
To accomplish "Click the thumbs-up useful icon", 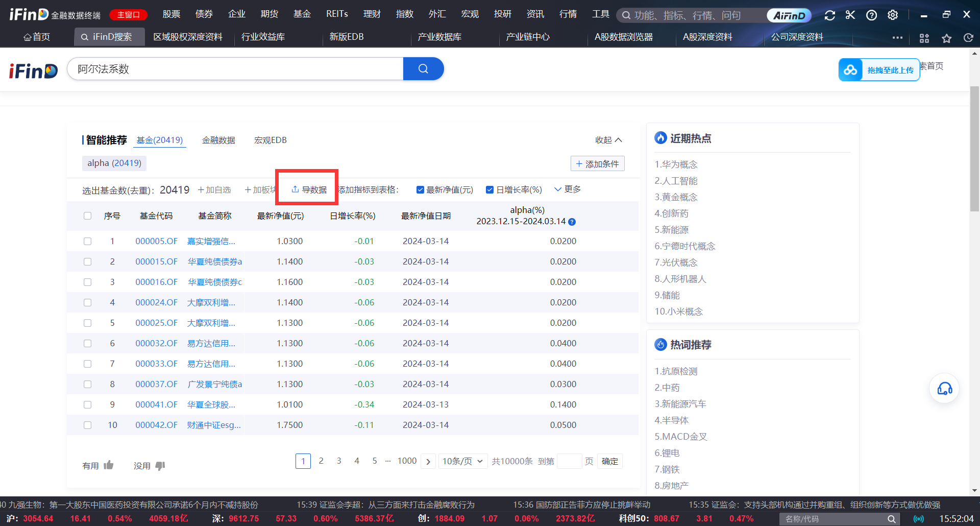I will point(109,465).
